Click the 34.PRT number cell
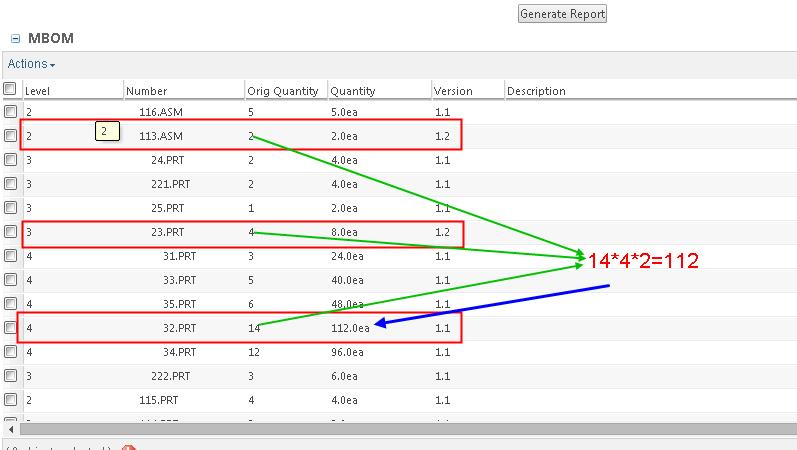The width and height of the screenshot is (797, 450). point(179,352)
